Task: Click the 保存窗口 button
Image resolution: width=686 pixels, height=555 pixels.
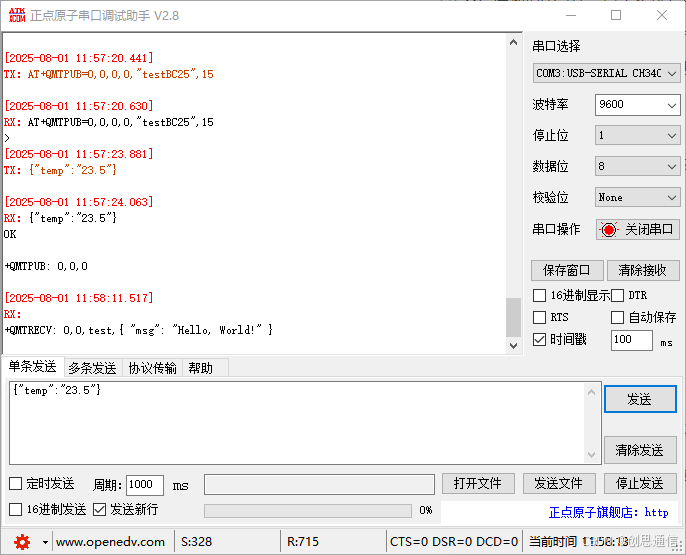Action: pos(567,271)
